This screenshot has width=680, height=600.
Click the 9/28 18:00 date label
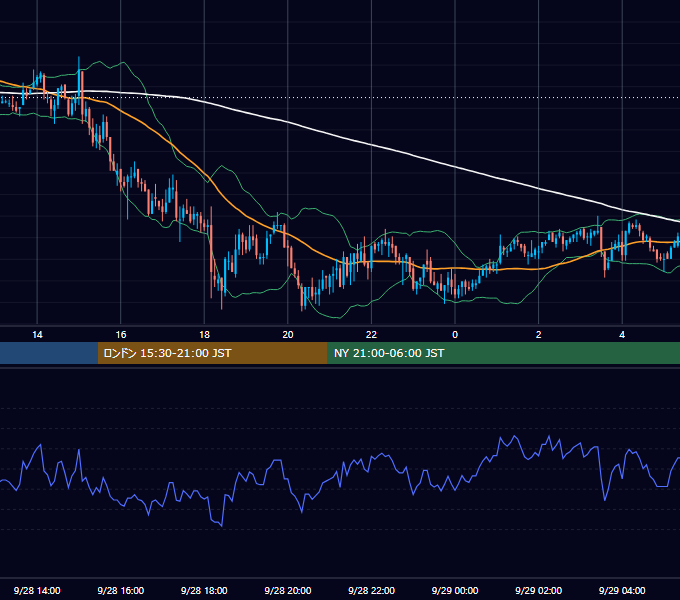(x=204, y=590)
